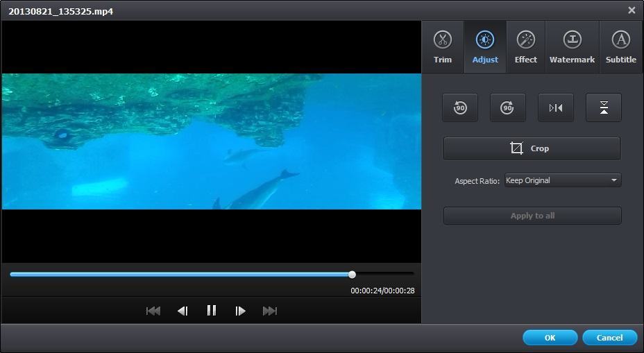
Task: Go to the Watermark tab
Action: (572, 47)
